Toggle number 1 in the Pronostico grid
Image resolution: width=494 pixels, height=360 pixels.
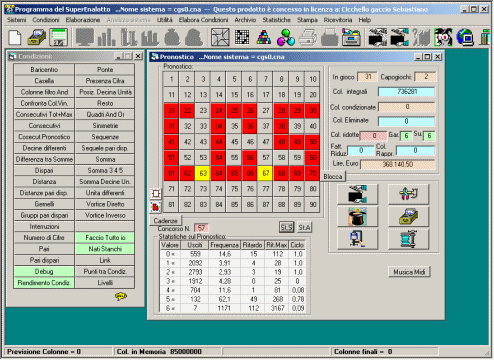(171, 79)
